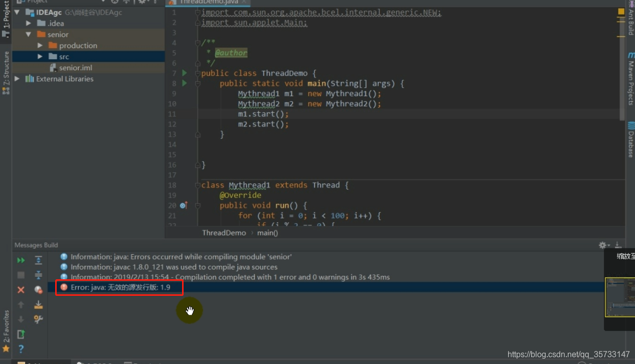Viewport: 635px width, 364px height.
Task: Click the Collapse All icon in Messages
Action: pyautogui.click(x=38, y=275)
